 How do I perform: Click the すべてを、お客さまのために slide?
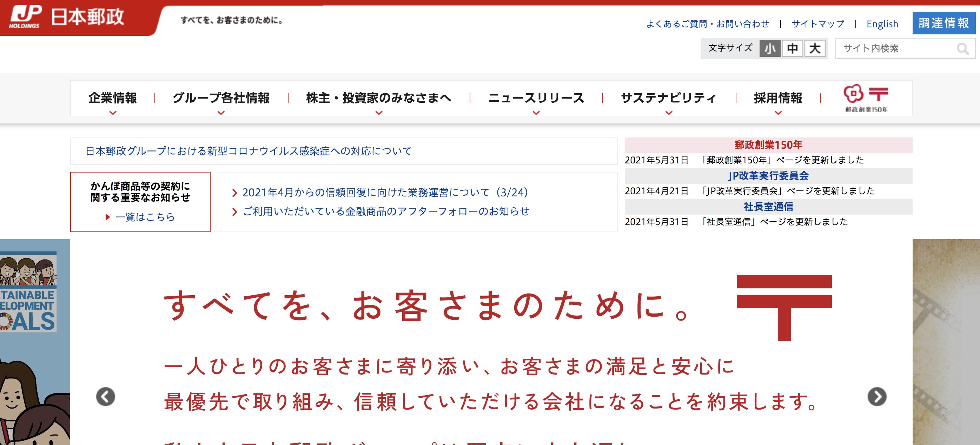(491, 342)
